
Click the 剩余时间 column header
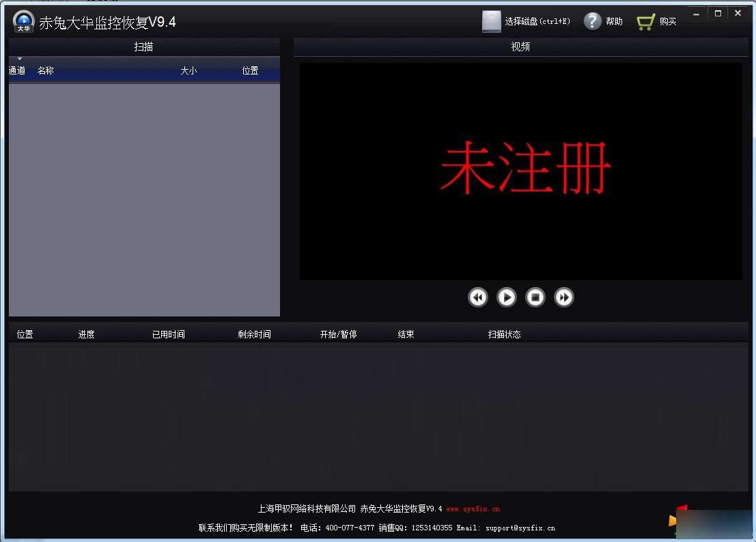(254, 334)
